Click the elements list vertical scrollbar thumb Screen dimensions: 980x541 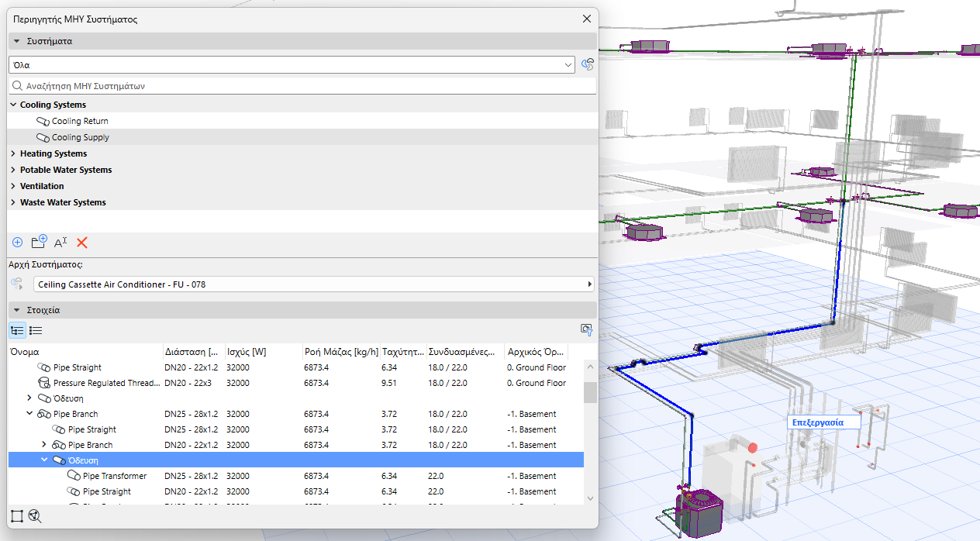click(591, 392)
